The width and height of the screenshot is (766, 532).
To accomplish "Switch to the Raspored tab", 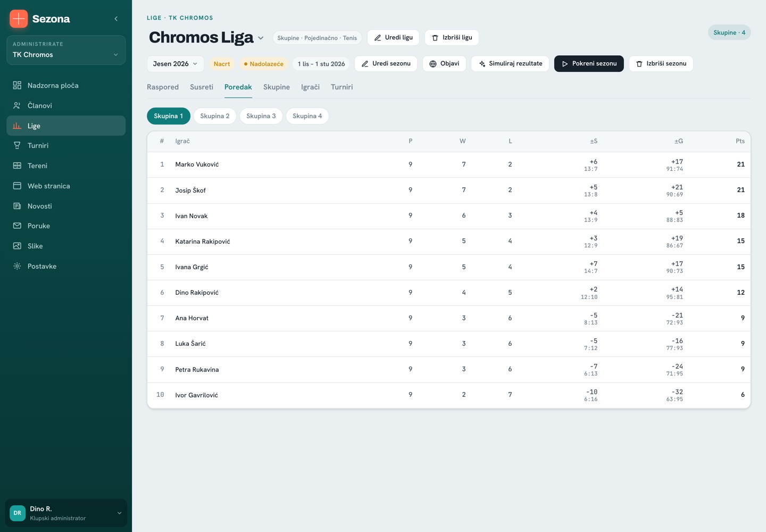I will click(163, 87).
